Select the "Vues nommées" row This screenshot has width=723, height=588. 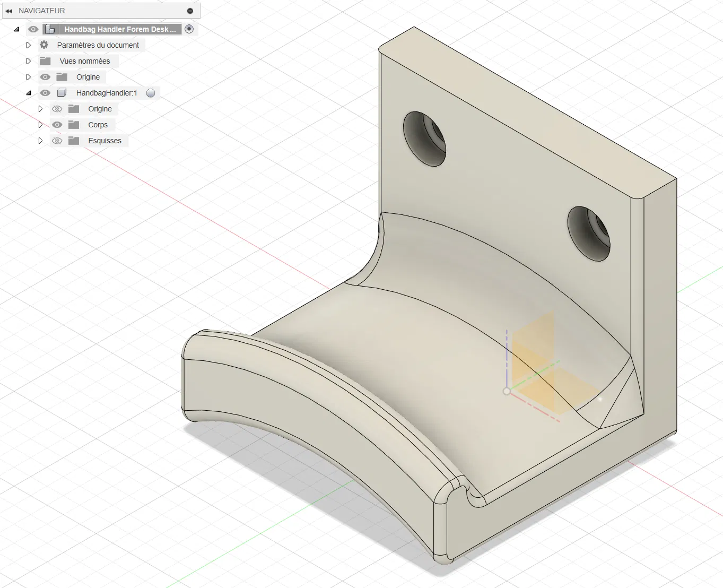pyautogui.click(x=85, y=61)
